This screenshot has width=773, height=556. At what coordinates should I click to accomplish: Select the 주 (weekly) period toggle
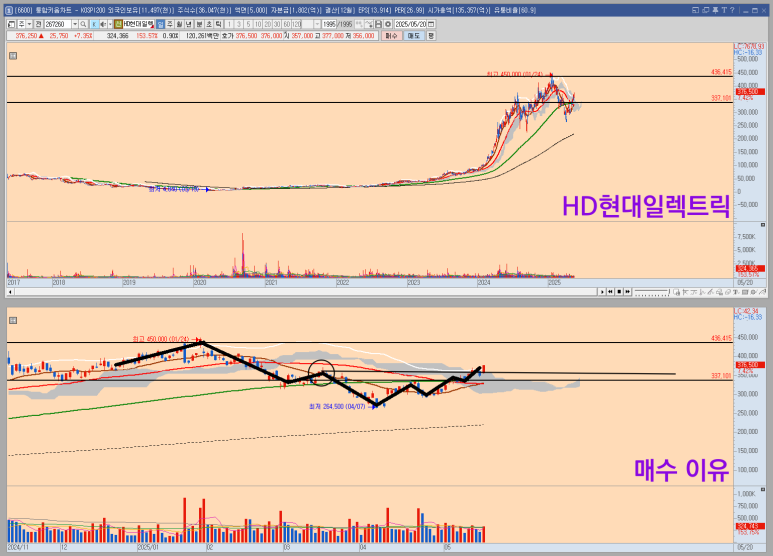169,24
